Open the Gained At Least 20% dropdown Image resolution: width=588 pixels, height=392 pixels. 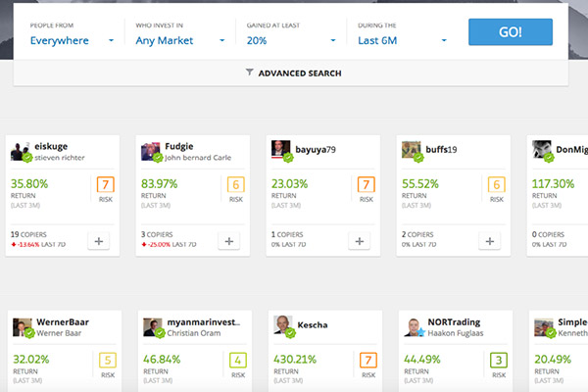[291, 40]
